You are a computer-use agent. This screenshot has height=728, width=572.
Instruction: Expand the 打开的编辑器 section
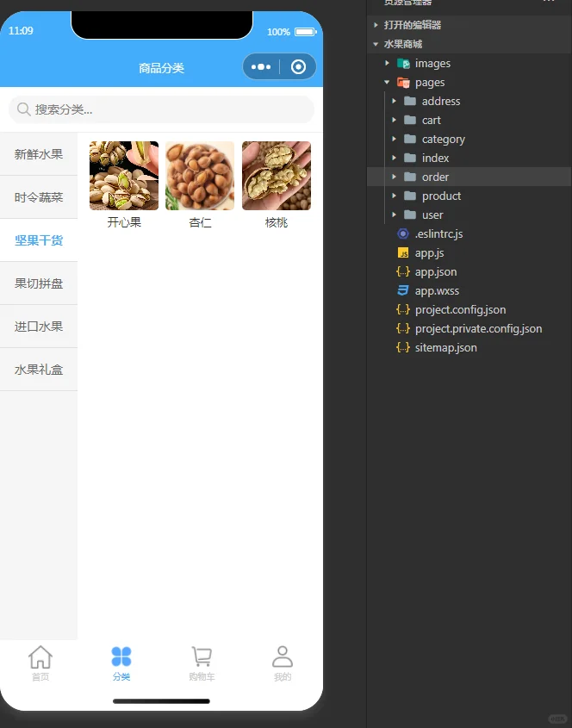coord(376,25)
